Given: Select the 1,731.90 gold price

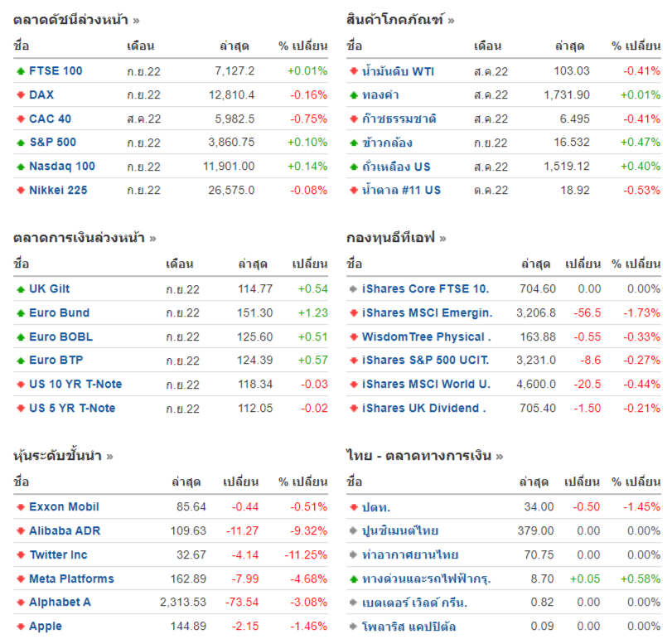Looking at the screenshot, I should (567, 94).
